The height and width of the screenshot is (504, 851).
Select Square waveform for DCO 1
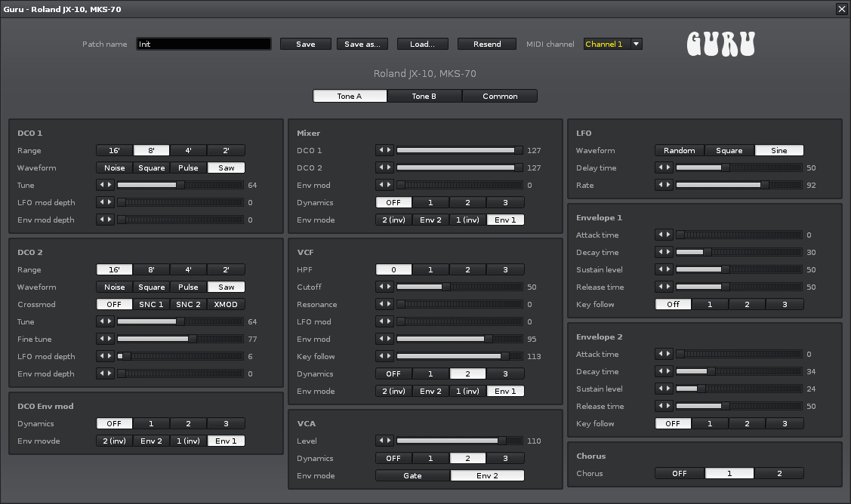(152, 167)
